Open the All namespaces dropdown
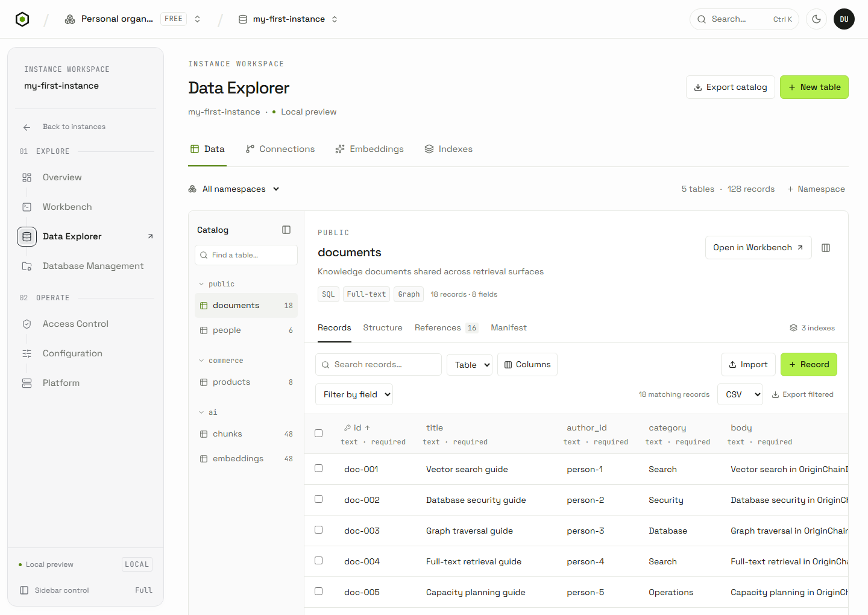 234,189
